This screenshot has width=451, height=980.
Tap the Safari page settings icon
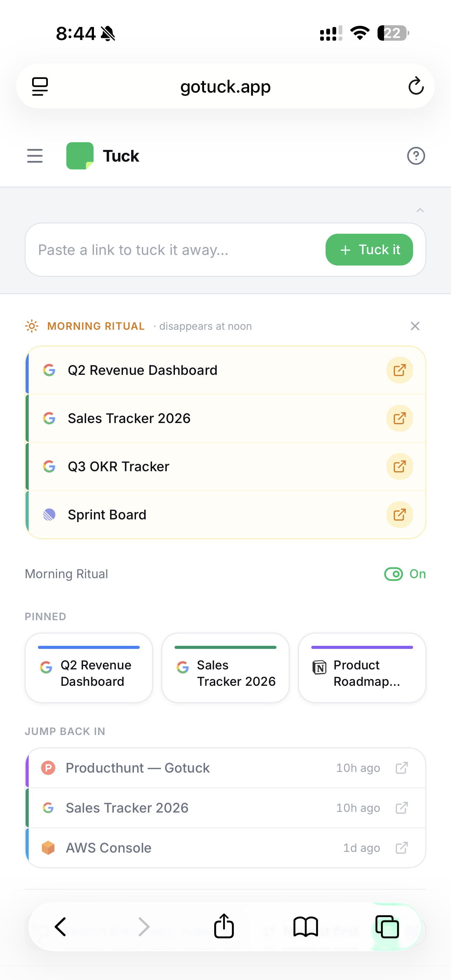click(x=40, y=86)
